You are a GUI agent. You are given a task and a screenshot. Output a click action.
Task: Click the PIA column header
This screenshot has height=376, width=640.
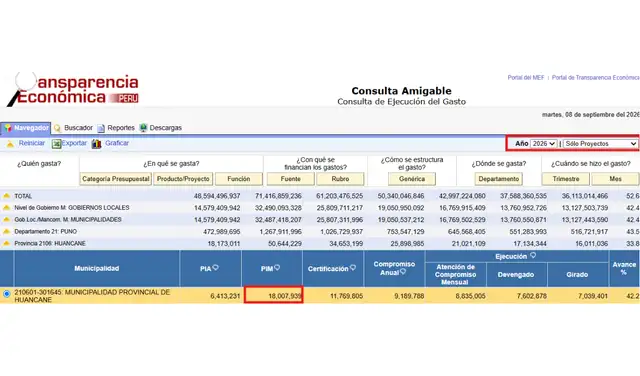(x=211, y=269)
